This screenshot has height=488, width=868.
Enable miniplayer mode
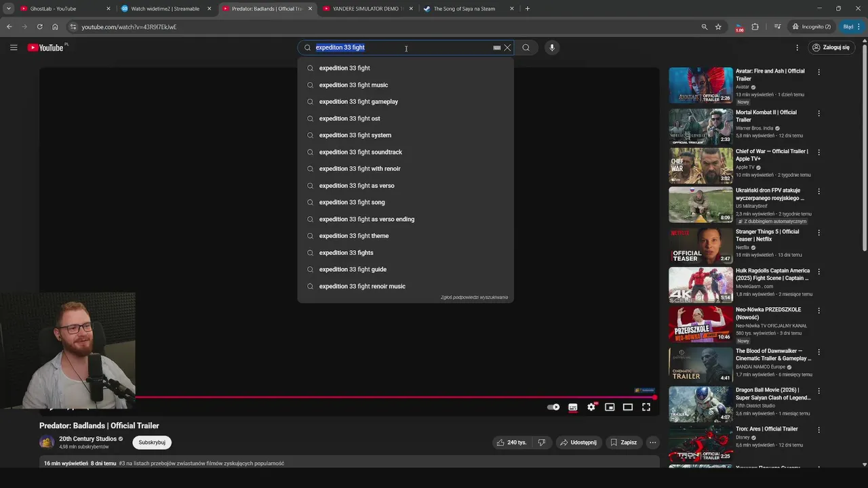[610, 407]
